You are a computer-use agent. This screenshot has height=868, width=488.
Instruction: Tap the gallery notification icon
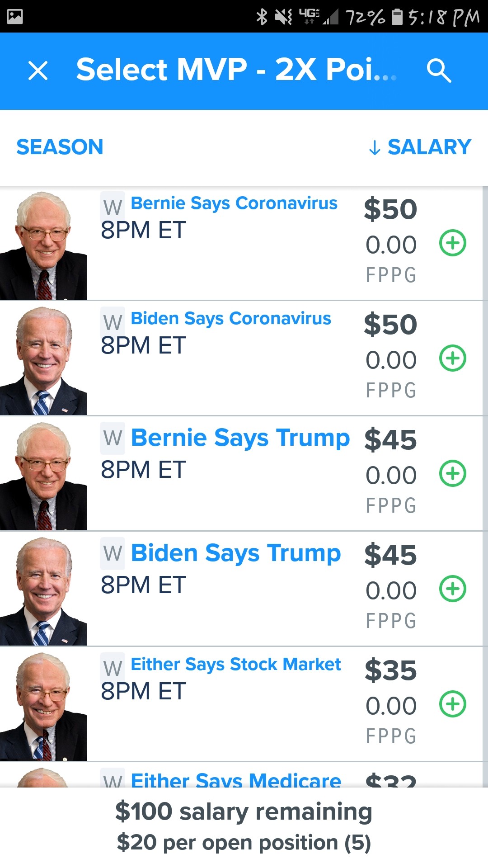coord(15,17)
